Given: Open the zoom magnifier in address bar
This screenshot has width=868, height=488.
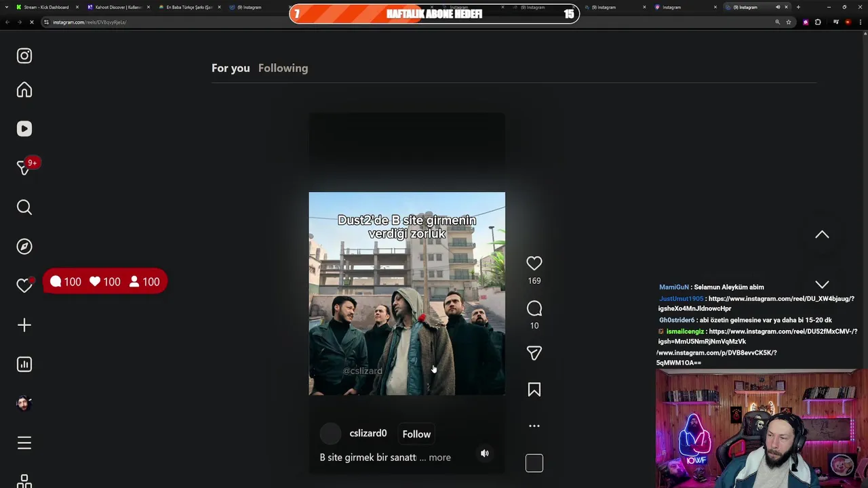Looking at the screenshot, I should (777, 22).
